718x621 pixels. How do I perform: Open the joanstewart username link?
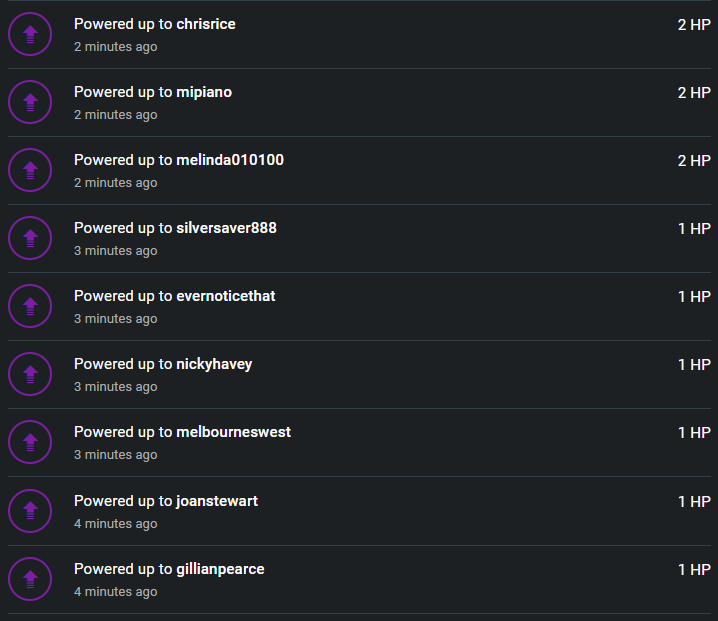(217, 501)
